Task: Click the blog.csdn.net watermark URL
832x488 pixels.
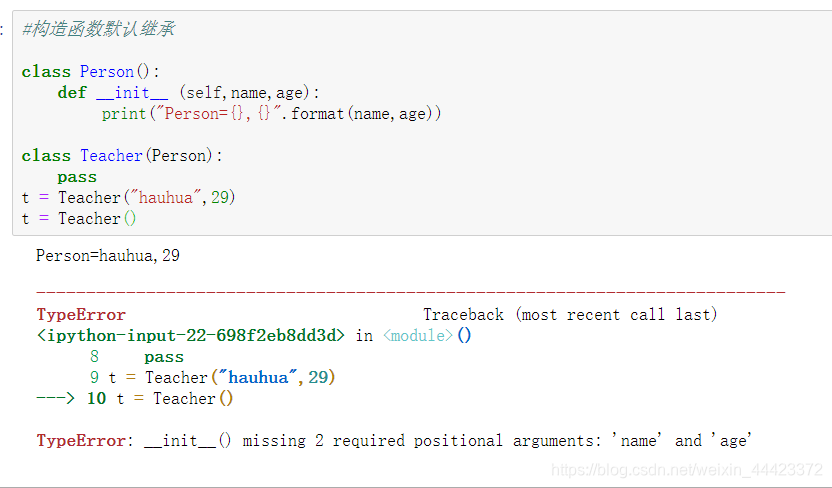Action: point(687,470)
